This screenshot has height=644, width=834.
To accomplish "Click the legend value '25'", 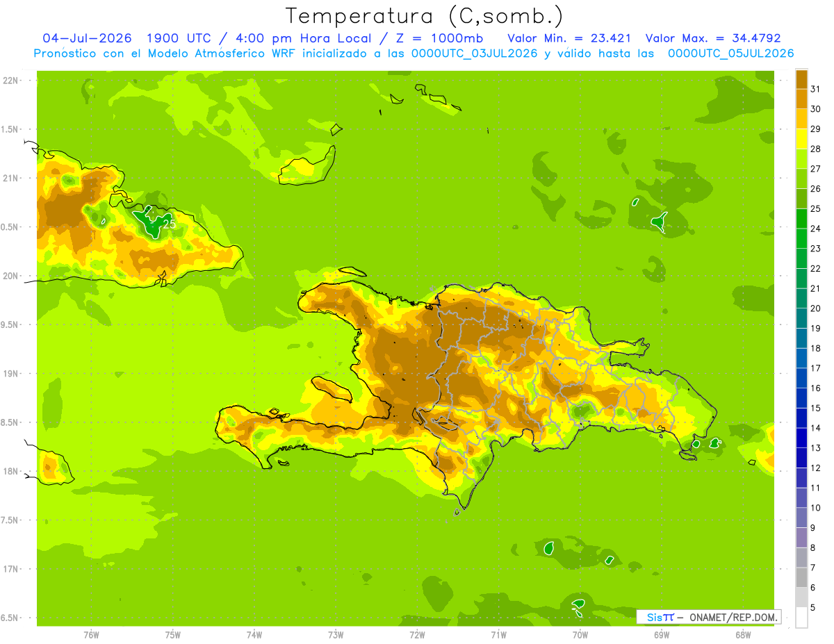I will pos(816,208).
